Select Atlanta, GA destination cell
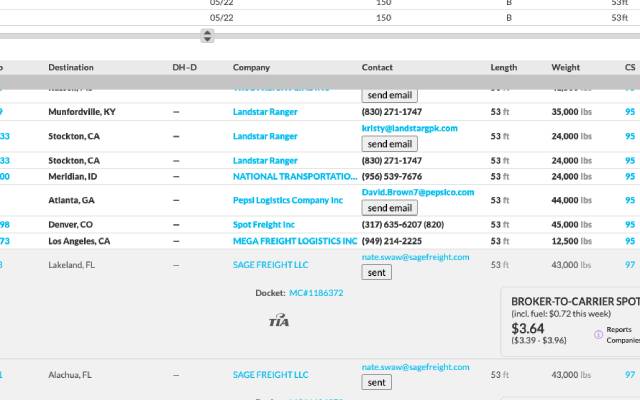Viewport: 640px width, 400px height. (71, 200)
